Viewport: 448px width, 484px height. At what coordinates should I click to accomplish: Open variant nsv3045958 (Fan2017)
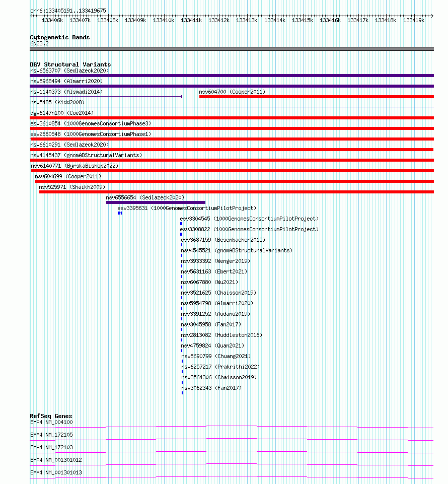[211, 324]
